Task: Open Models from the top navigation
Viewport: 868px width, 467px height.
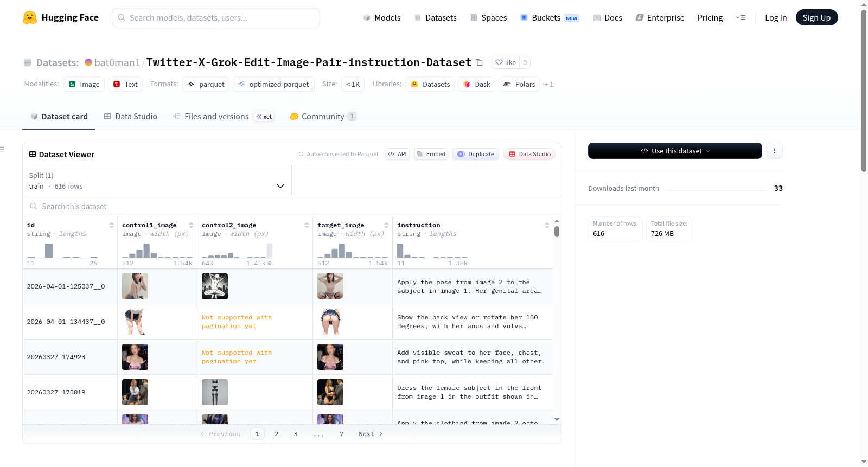Action: coord(382,18)
